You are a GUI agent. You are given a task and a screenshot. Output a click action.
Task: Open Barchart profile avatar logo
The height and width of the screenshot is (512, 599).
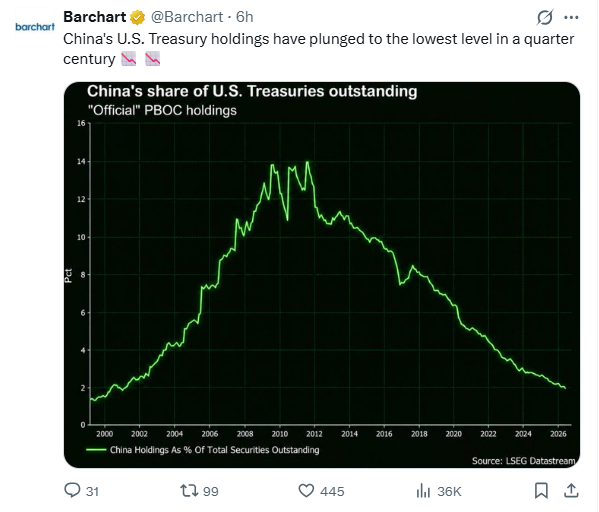(35, 27)
